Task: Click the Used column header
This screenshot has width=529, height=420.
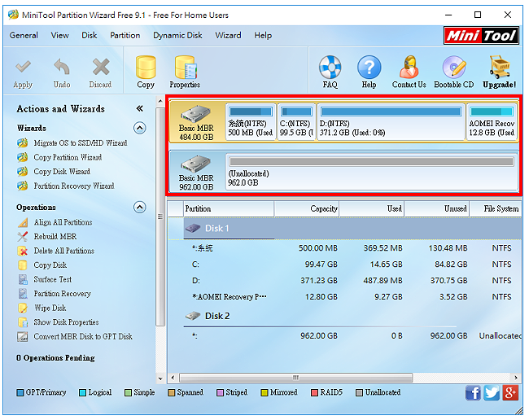Action: 372,209
